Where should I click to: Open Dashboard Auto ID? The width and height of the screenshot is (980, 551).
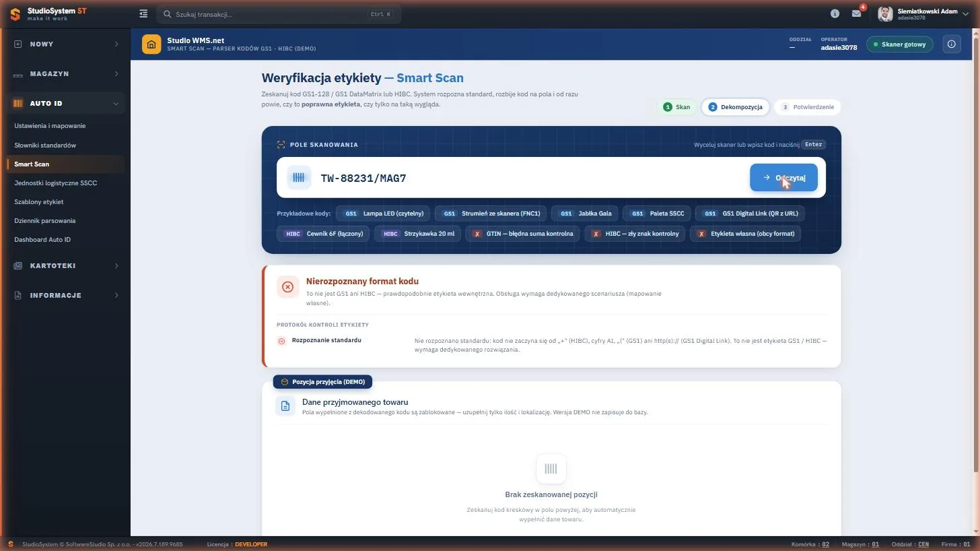(65, 239)
